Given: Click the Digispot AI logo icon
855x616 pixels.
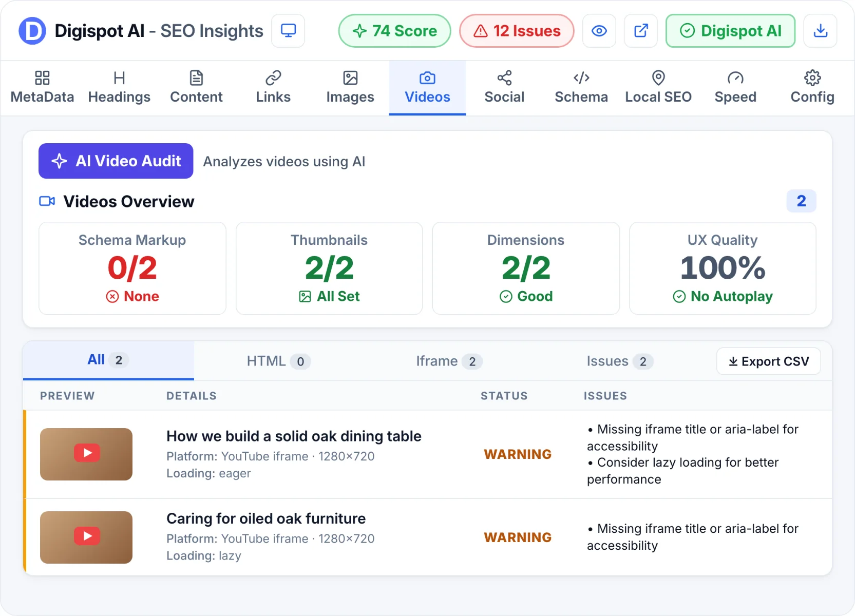Looking at the screenshot, I should (32, 31).
